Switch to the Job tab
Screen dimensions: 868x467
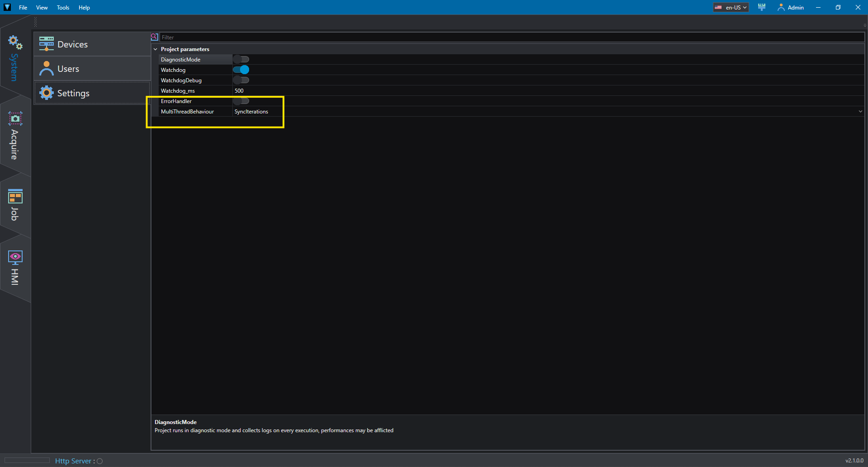(x=15, y=205)
